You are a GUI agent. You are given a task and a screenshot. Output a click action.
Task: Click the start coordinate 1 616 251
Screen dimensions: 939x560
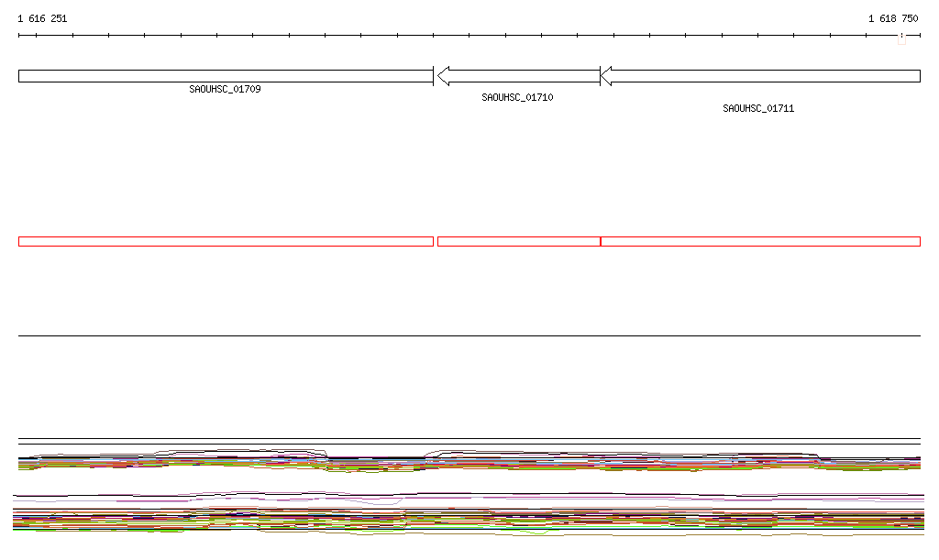(x=42, y=18)
